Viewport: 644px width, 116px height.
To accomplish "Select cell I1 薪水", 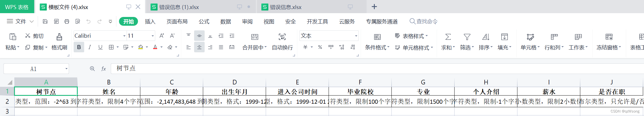I will click(549, 91).
